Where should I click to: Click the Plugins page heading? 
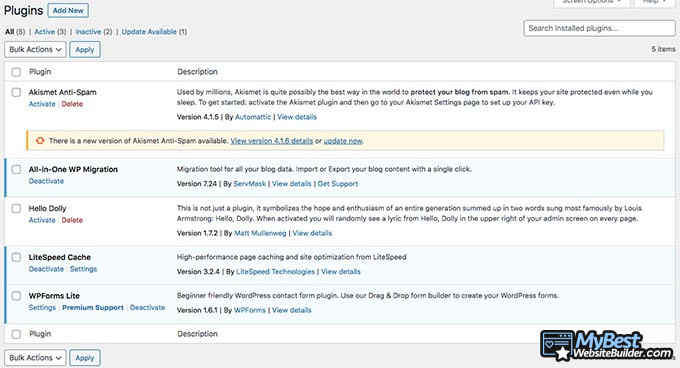coord(23,10)
